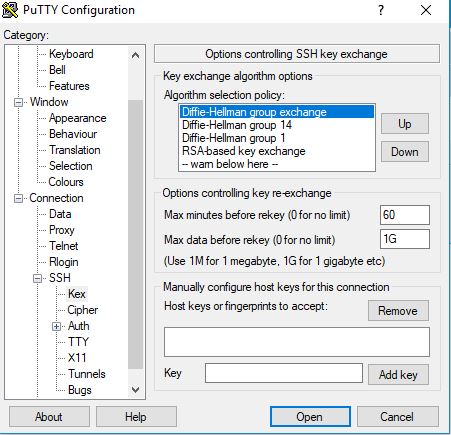
Task: Select the 'warn below here' entry
Action: tap(277, 164)
